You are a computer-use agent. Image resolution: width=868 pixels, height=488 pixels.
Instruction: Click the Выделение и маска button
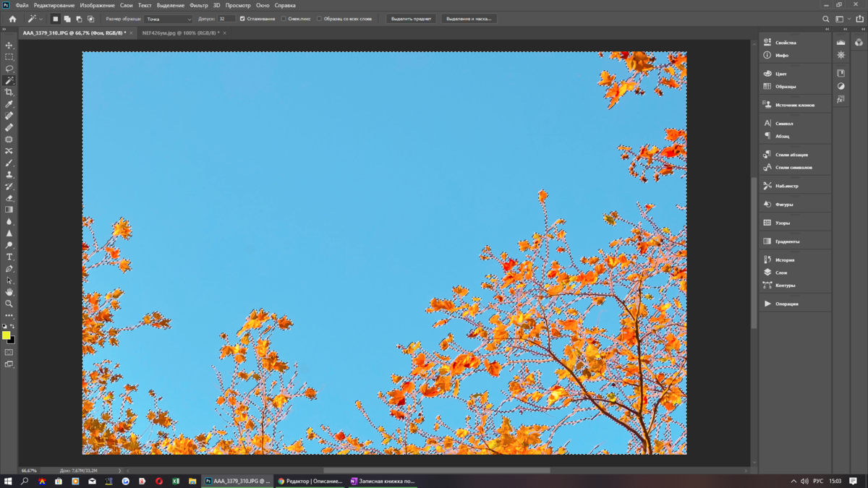click(x=469, y=19)
